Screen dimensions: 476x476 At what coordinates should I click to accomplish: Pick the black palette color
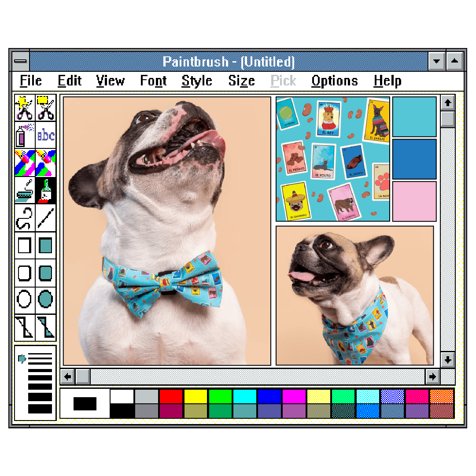click(122, 411)
